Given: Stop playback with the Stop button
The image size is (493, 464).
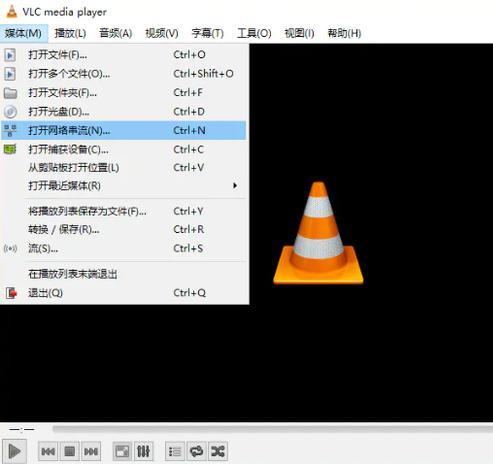Looking at the screenshot, I should click(70, 451).
